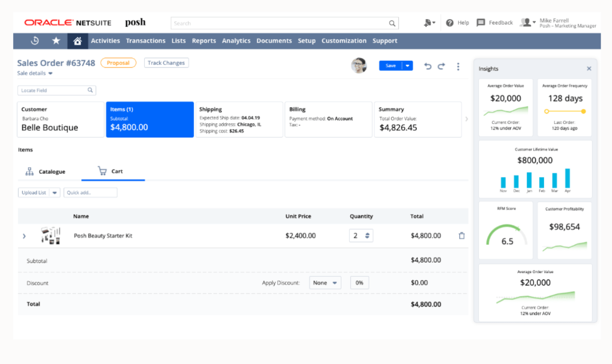The image size is (612, 364).
Task: Switch to the Cart tab
Action: [x=113, y=171]
